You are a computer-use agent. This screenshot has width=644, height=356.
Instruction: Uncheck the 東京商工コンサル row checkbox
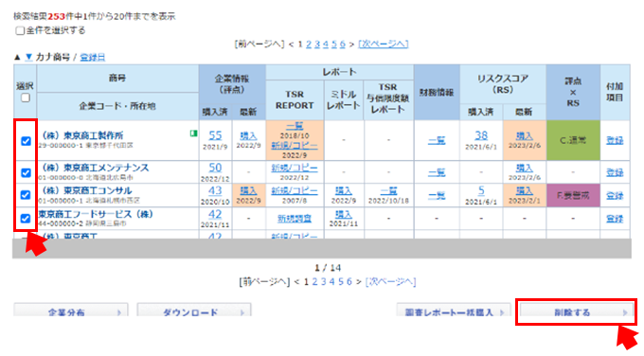tap(26, 195)
